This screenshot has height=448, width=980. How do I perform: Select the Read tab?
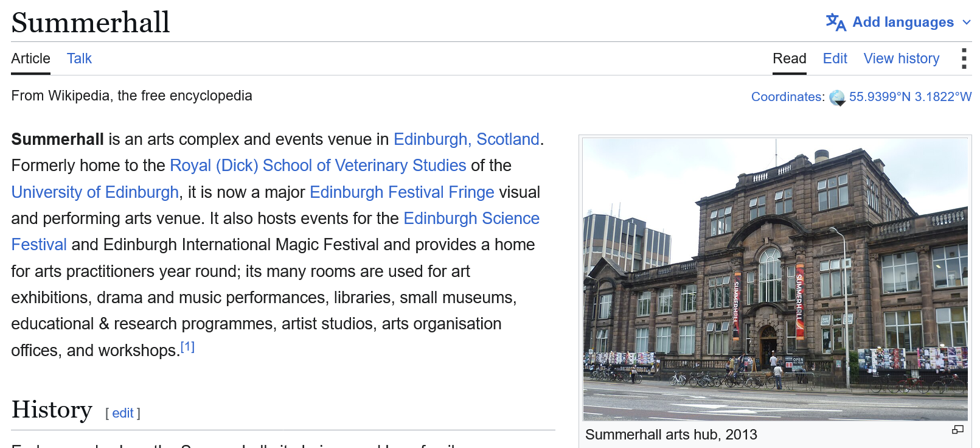pos(789,58)
